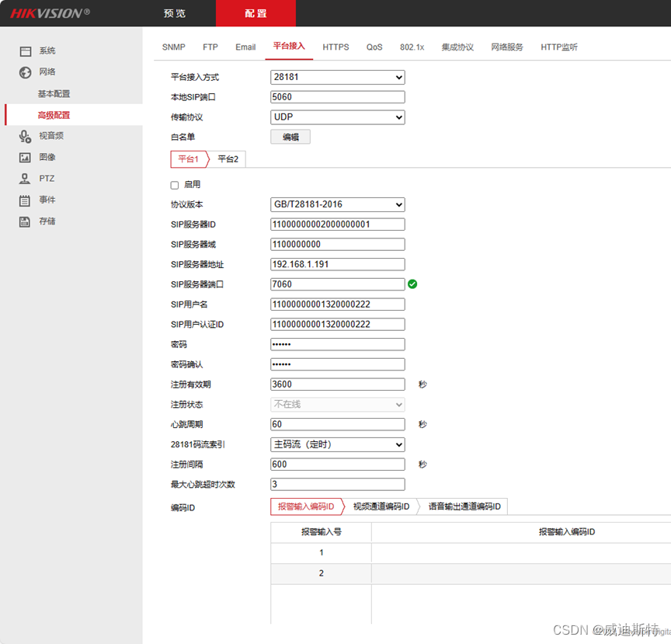This screenshot has height=644, width=671.
Task: Expand the 平台接入方式 dropdown showing 28181
Action: [x=338, y=77]
